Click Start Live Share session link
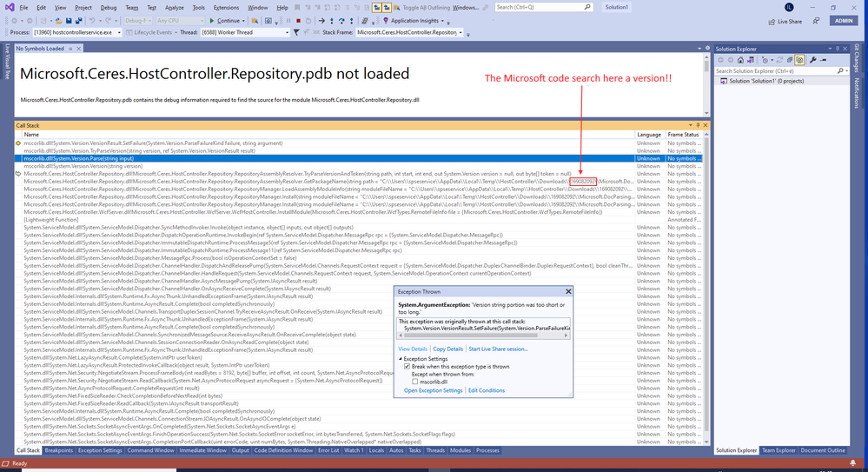868x472 pixels. pos(498,349)
